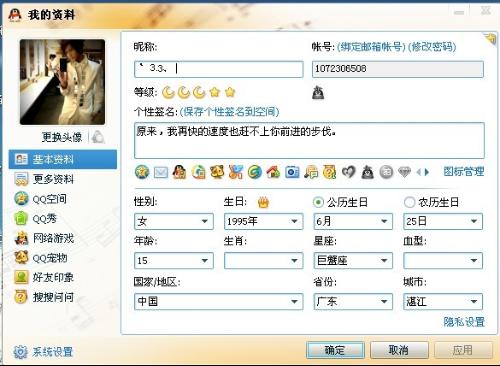
Task: Open the 性别 dropdown showing 女
Action: pyautogui.click(x=174, y=221)
